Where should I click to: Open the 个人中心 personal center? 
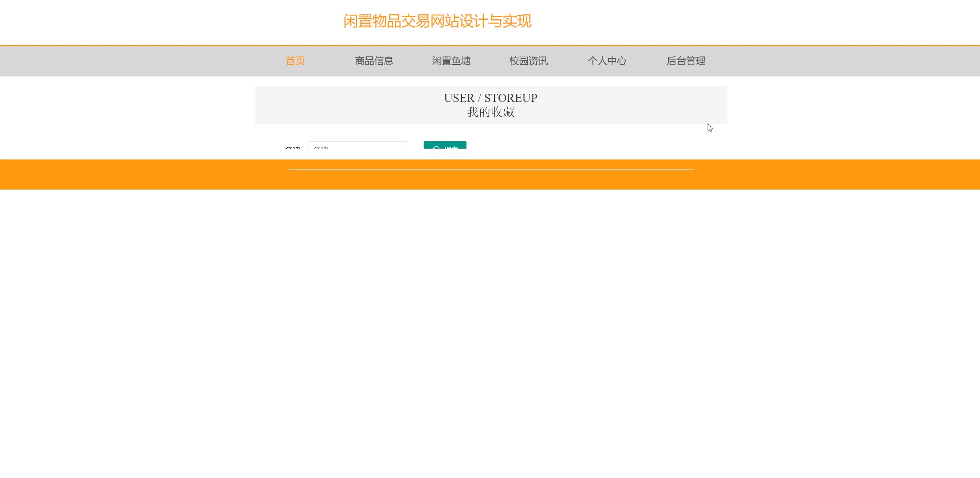click(x=607, y=61)
